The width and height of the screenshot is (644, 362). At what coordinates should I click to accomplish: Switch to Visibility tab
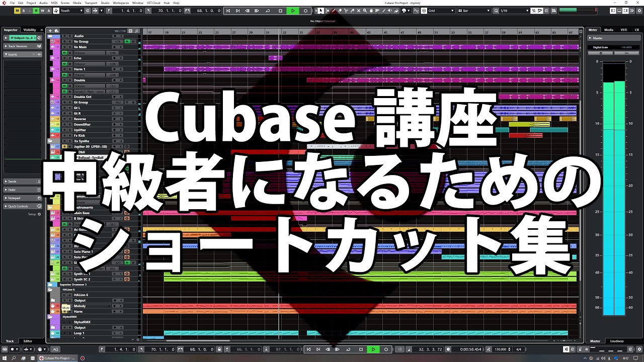tap(30, 30)
